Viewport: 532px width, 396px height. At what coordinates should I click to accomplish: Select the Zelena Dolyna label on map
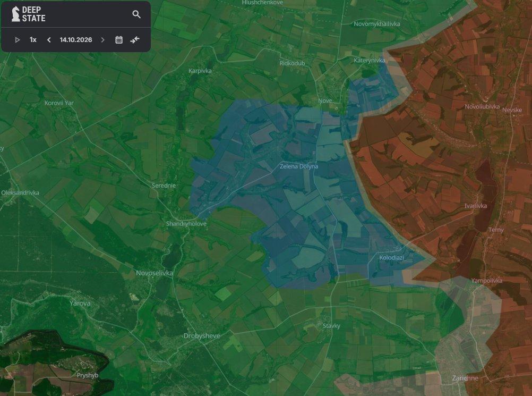pos(299,166)
